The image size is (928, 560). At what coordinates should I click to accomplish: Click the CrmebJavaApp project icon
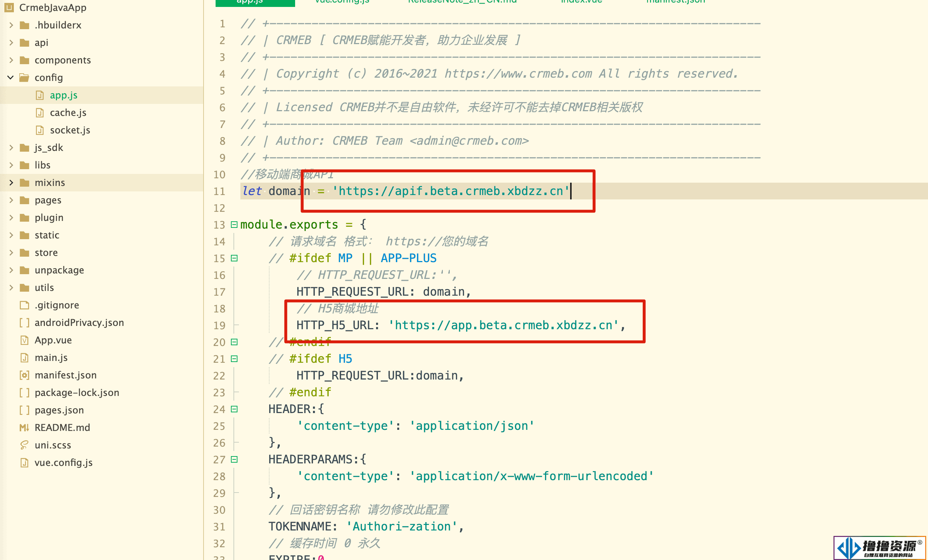[9, 7]
